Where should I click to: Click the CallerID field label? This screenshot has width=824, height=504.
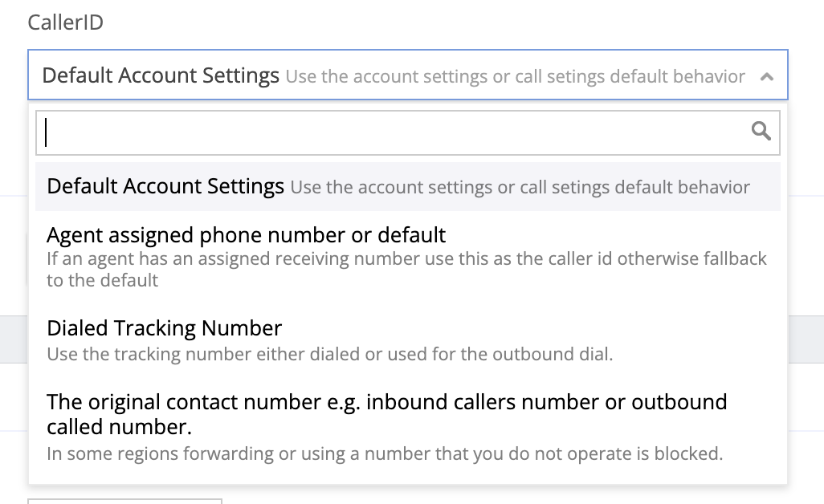point(66,22)
